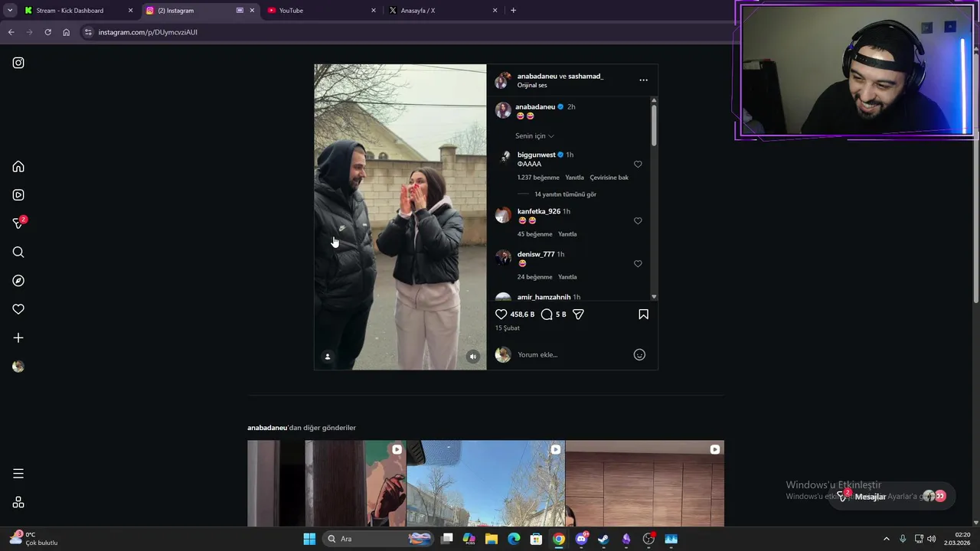The height and width of the screenshot is (551, 980).
Task: Like the kanfetka_926 comment
Action: (x=638, y=221)
